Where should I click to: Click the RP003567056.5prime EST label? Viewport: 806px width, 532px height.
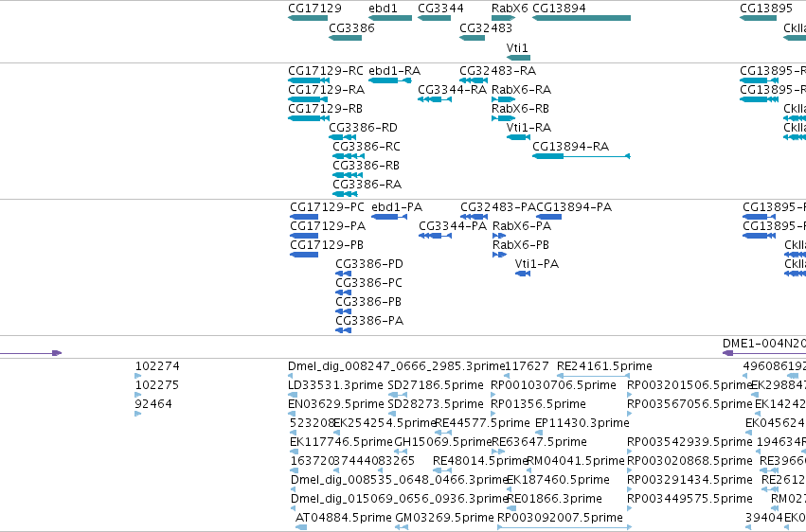[x=690, y=404]
